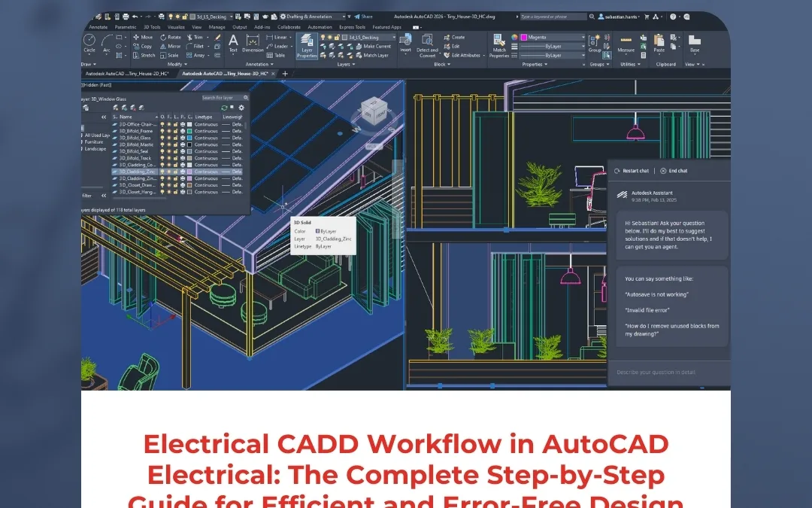Open layer settings gear in Layer panel
Image resolution: width=812 pixels, height=508 pixels.
click(x=241, y=108)
